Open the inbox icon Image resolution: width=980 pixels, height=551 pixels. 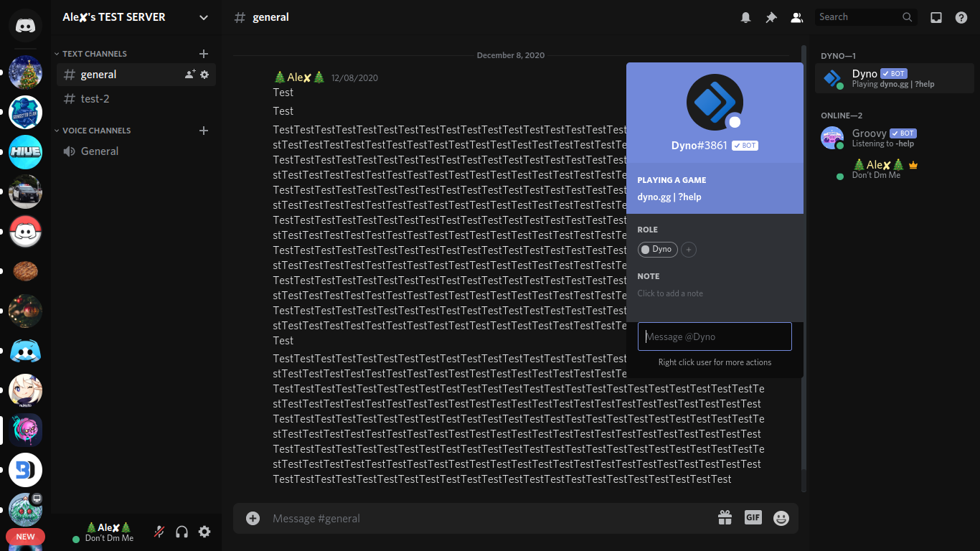[936, 17]
